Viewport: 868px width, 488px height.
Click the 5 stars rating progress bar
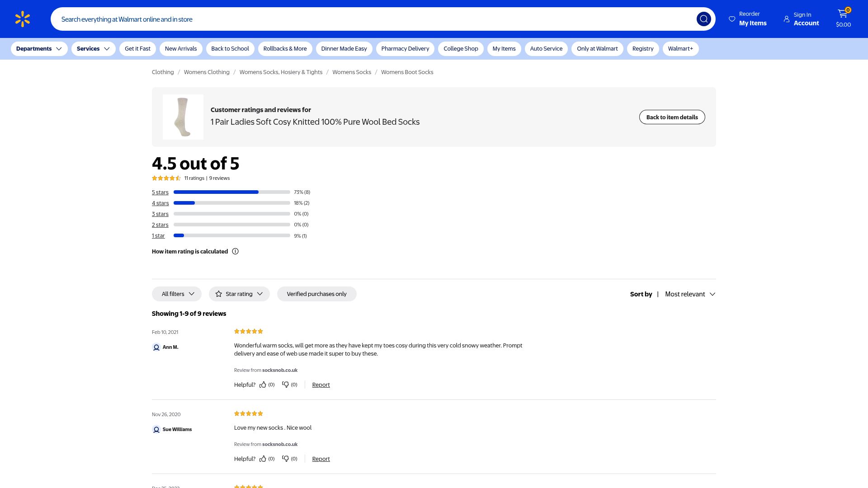(x=232, y=192)
